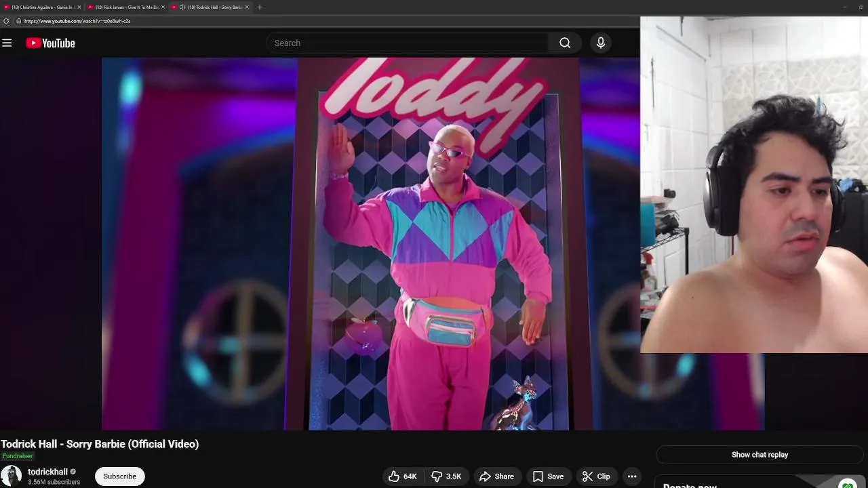Reload the page with refresh icon
The image size is (868, 488).
click(6, 21)
